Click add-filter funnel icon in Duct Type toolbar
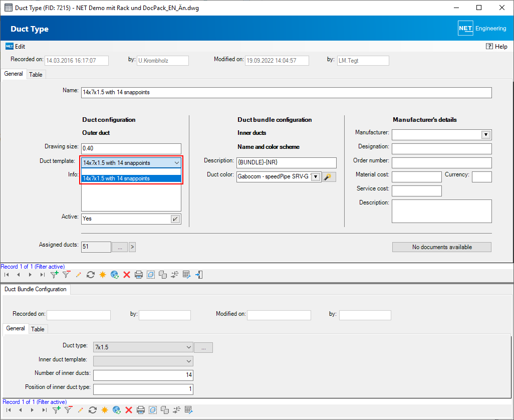The image size is (514, 420). coord(55,275)
